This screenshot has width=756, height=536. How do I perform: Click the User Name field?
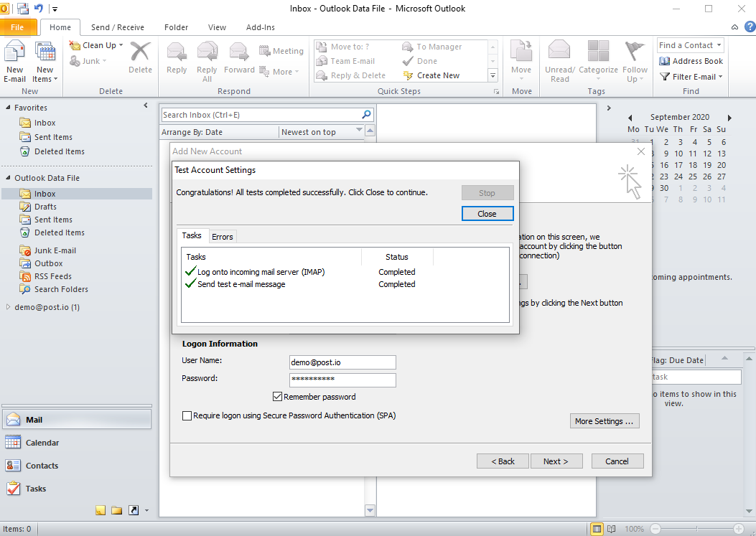click(x=342, y=362)
